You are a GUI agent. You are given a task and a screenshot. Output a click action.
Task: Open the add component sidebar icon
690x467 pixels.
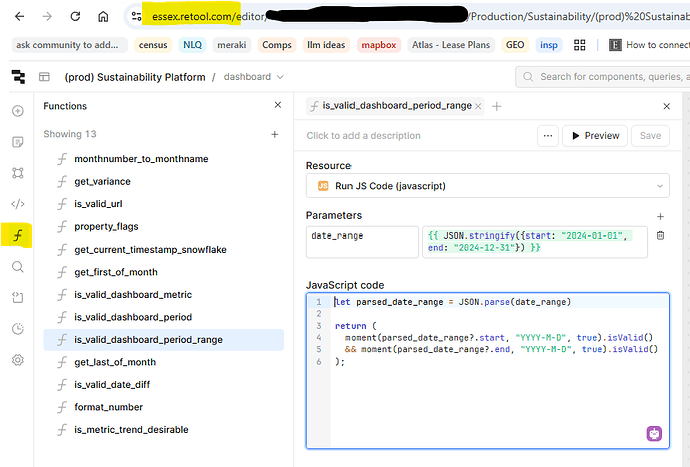click(18, 111)
